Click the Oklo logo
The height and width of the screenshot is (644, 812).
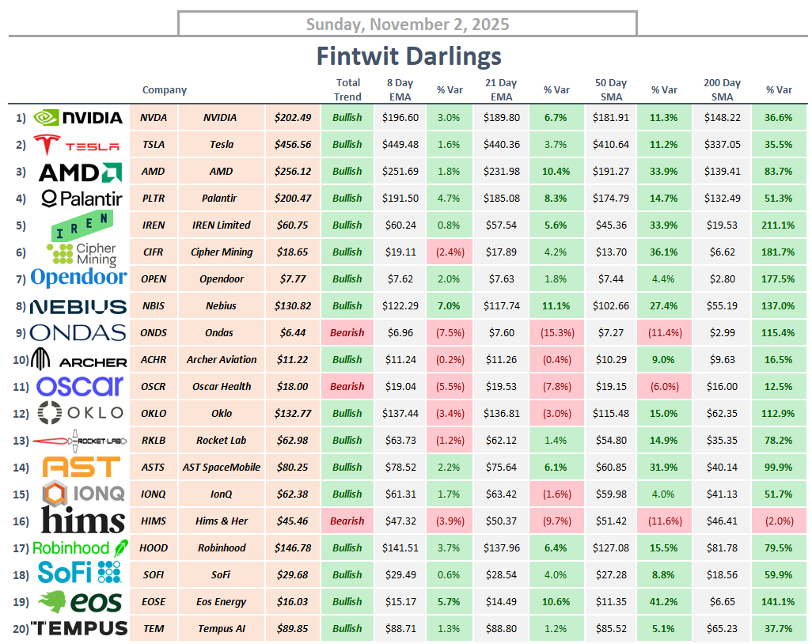[81, 413]
